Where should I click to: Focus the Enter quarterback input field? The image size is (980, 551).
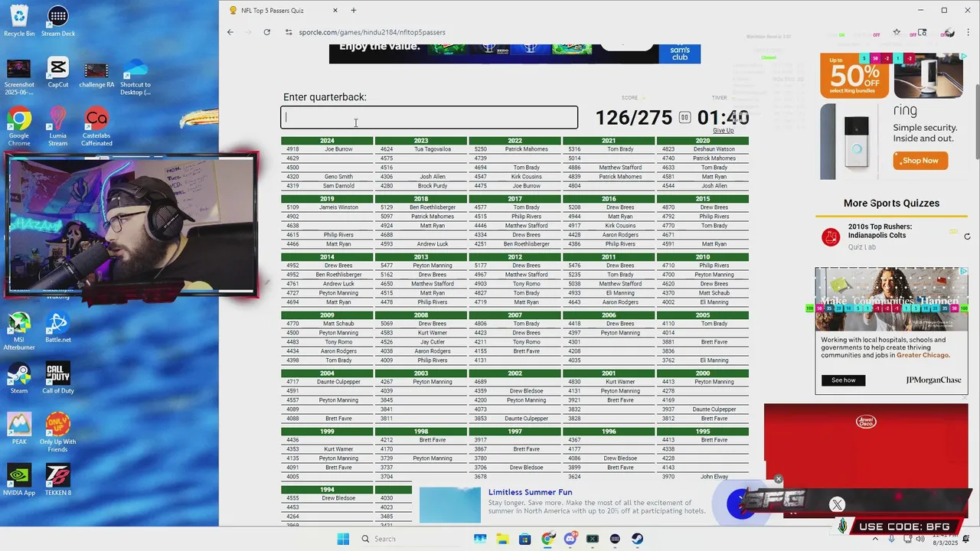click(430, 118)
